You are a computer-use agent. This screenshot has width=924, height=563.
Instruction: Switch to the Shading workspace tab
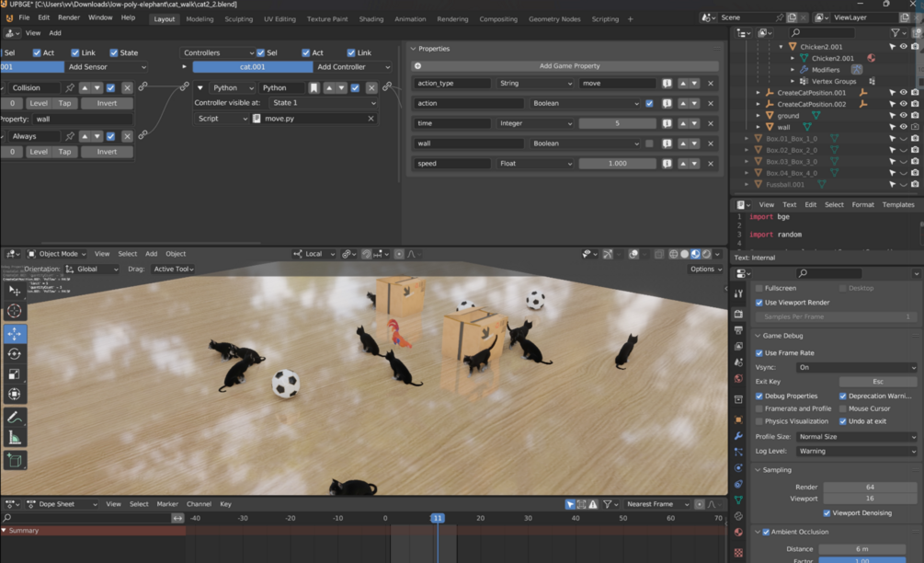(x=371, y=19)
